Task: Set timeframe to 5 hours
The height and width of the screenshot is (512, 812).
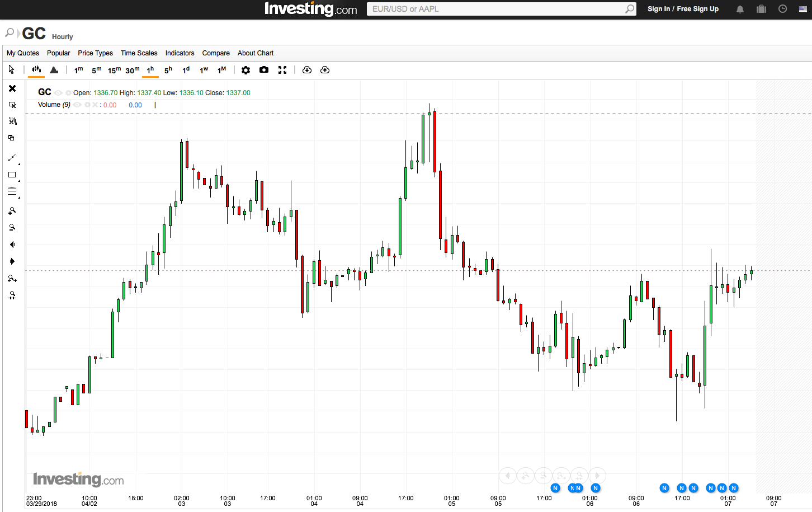Action: pos(168,70)
